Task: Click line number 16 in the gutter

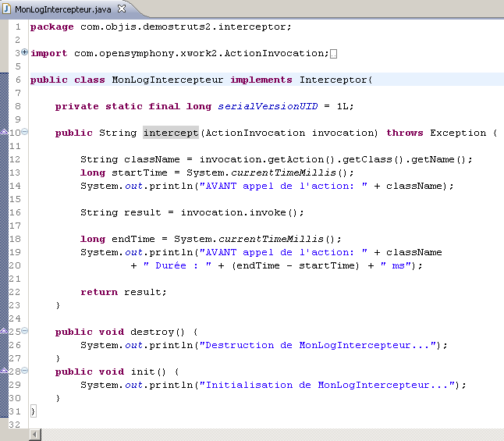Action: [x=16, y=212]
